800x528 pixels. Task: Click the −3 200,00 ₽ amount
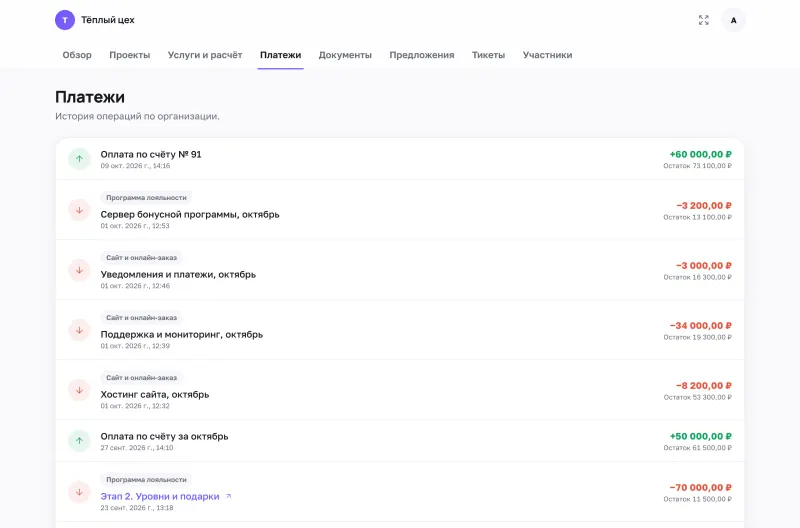coord(704,206)
